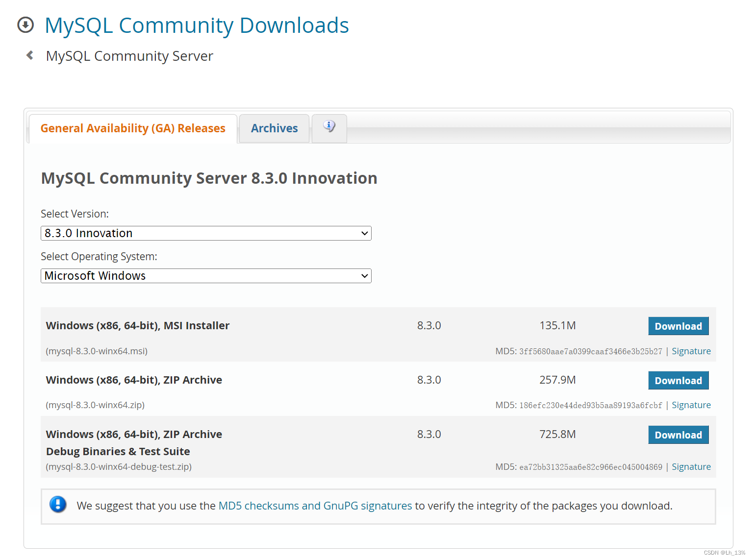Open Signature link for mysql-8.3.0-winx64.msi

point(691,351)
